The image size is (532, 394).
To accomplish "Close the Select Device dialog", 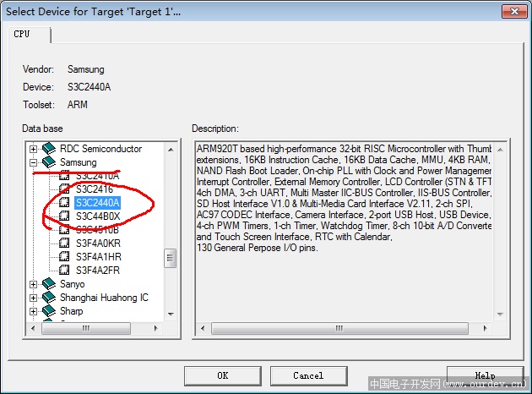I will tap(514, 12).
